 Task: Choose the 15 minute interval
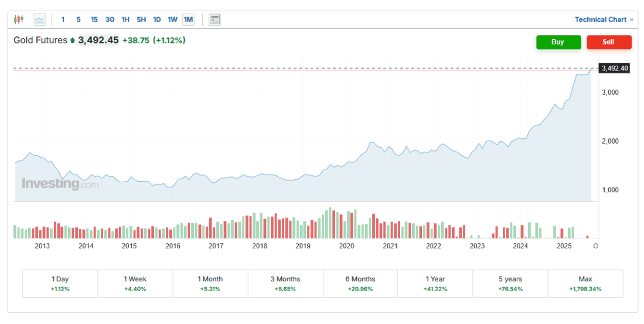coord(94,19)
